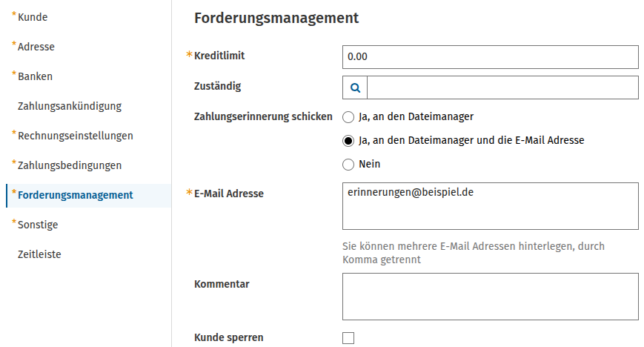Open the Sonstige section

click(x=38, y=225)
